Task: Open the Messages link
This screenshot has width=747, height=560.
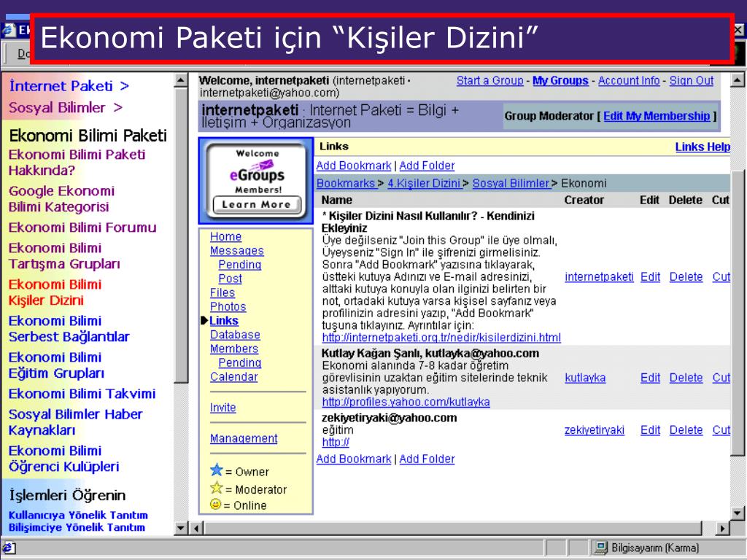Action: click(237, 251)
